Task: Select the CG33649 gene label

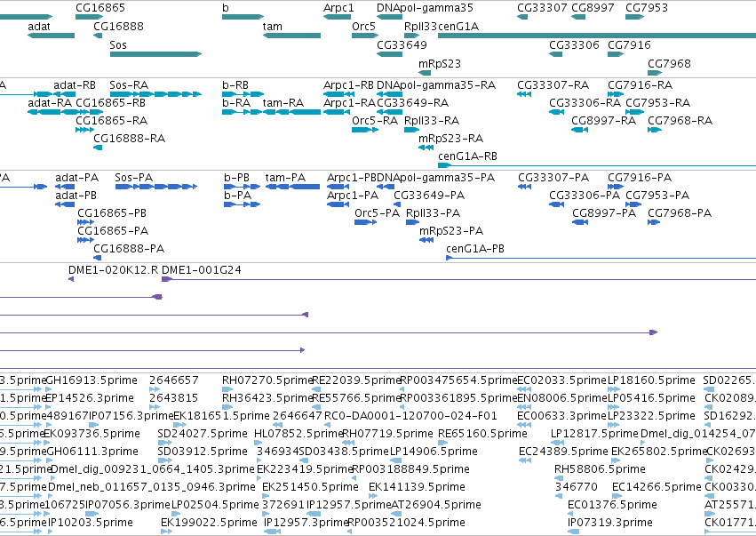Action: coord(402,44)
